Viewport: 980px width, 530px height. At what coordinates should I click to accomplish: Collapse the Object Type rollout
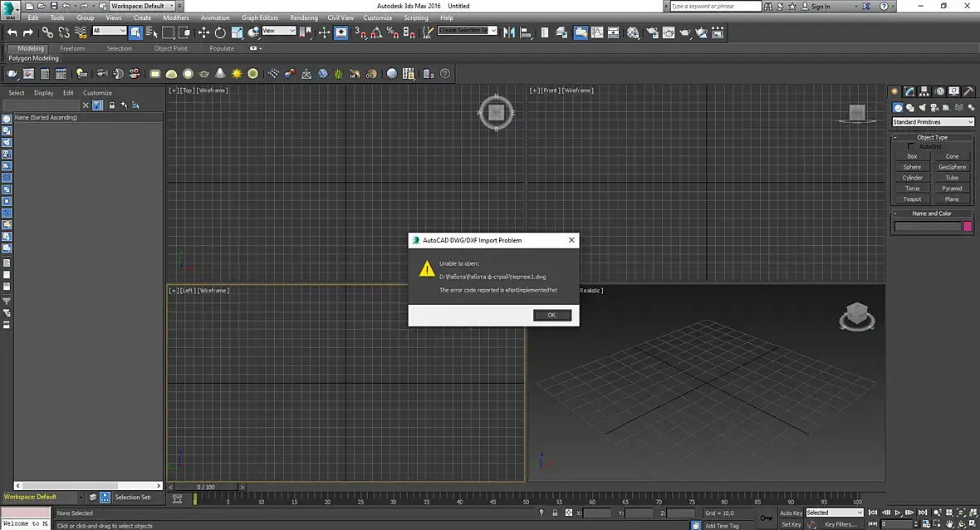pyautogui.click(x=932, y=137)
